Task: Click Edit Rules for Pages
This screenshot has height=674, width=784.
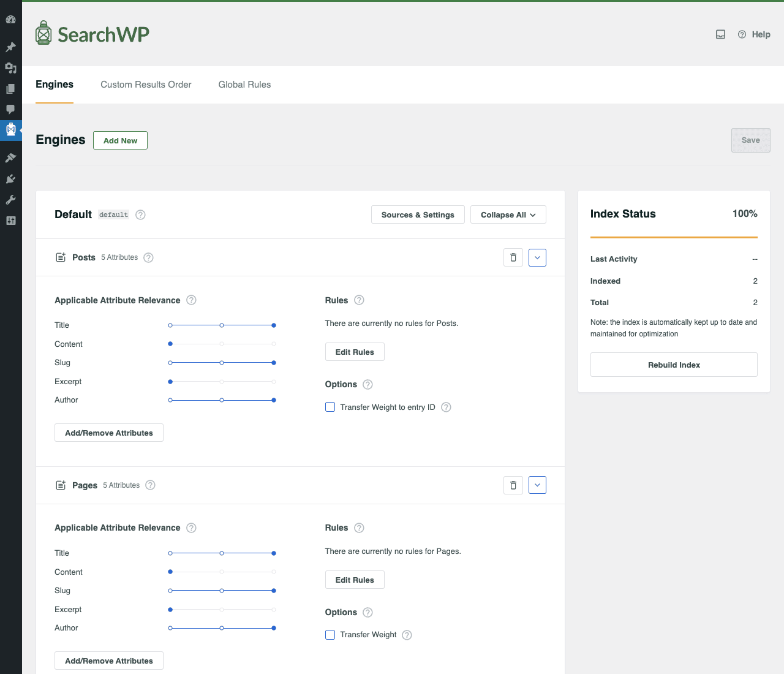Action: tap(355, 580)
